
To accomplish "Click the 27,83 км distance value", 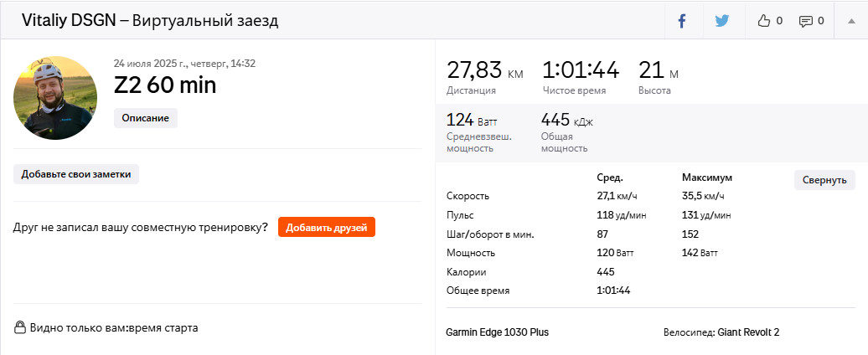I will [485, 71].
